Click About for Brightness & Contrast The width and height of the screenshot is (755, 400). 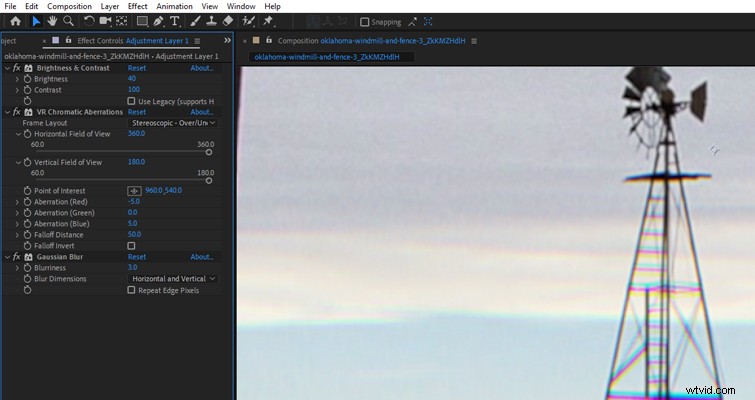(202, 68)
